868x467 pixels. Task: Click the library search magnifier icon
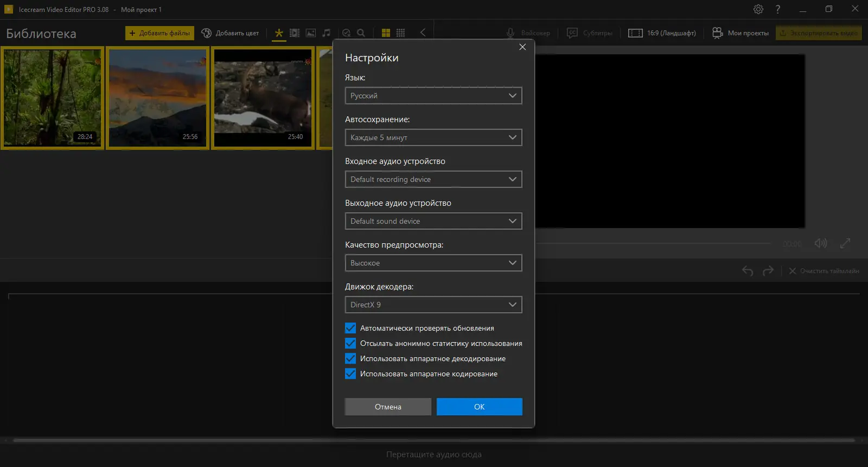[361, 33]
